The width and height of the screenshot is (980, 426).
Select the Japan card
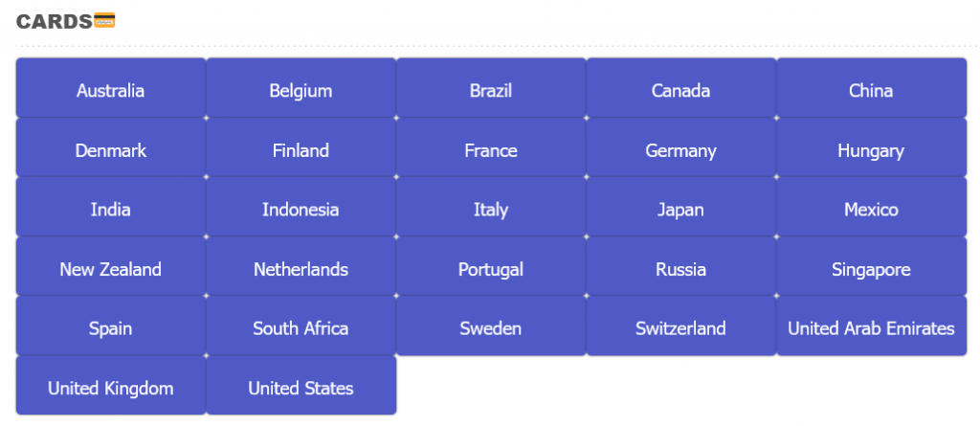[x=680, y=210]
